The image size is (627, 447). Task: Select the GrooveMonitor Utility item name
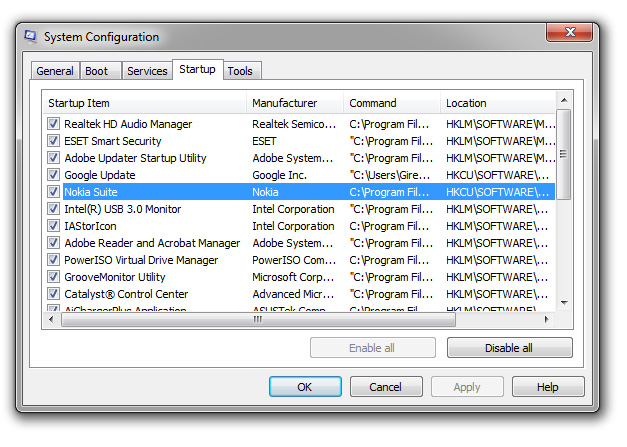115,277
